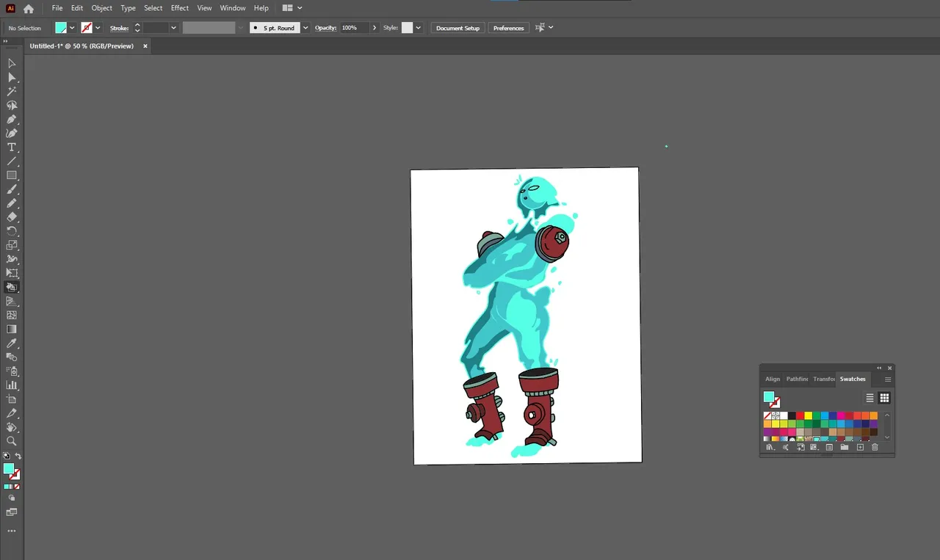Select the Symbol Sprayer tool
940x560 pixels.
[12, 371]
